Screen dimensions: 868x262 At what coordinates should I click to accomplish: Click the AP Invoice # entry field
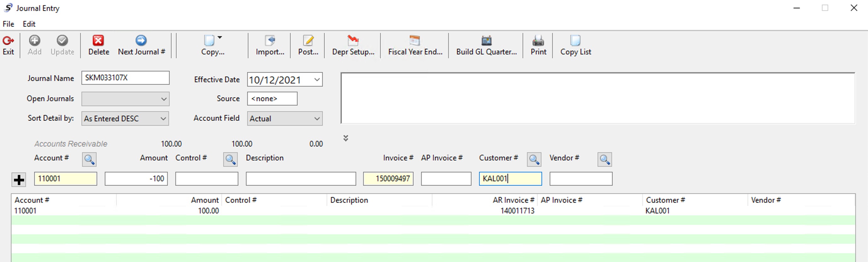tap(446, 179)
